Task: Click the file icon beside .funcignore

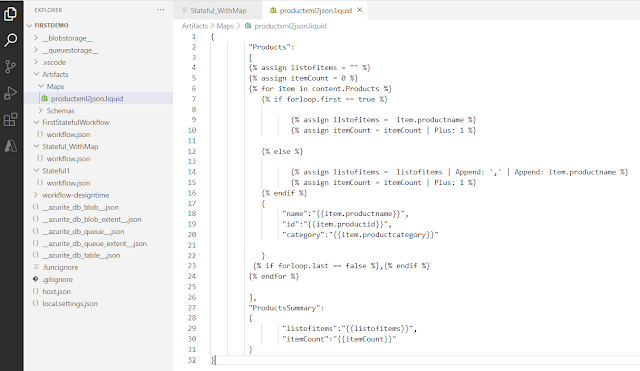Action: tap(36, 267)
